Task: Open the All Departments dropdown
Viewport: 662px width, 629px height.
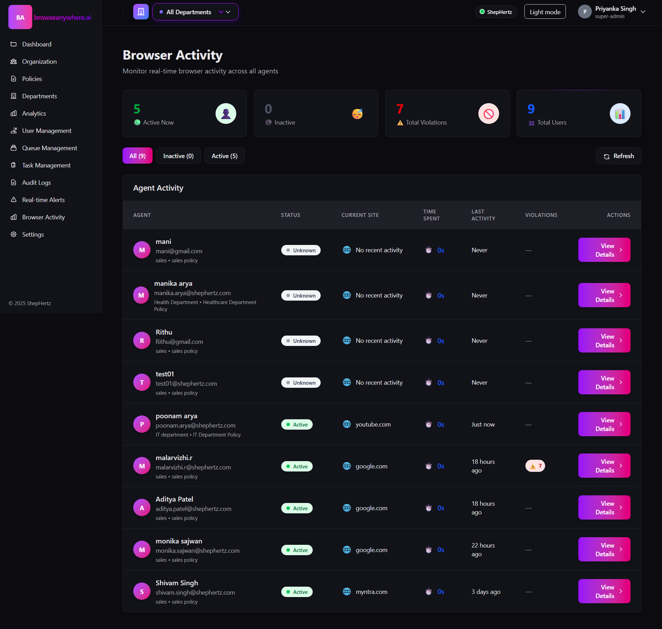Action: [196, 12]
